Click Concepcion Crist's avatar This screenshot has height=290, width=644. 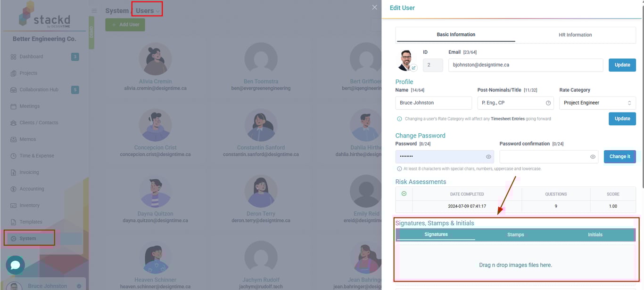click(155, 126)
